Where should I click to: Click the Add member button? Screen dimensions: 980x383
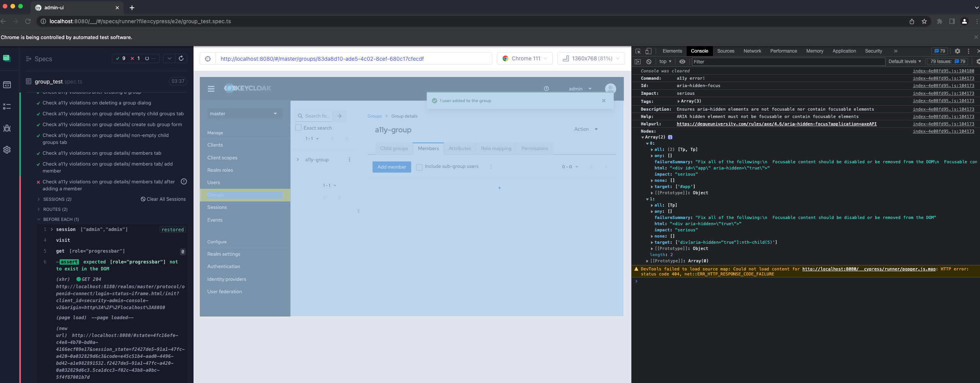tap(391, 167)
